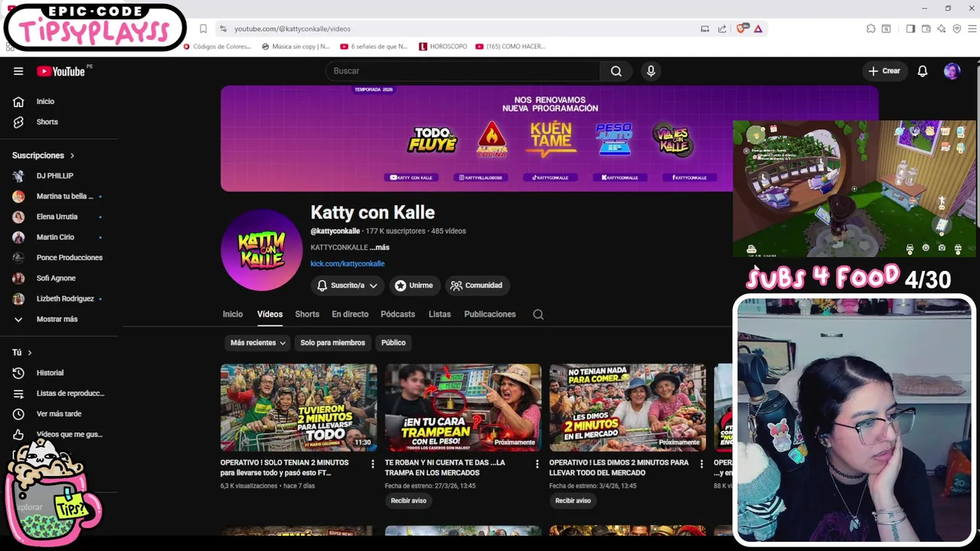The image size is (980, 551).
Task: Open the Más recientes sort dropdown
Action: tap(257, 343)
